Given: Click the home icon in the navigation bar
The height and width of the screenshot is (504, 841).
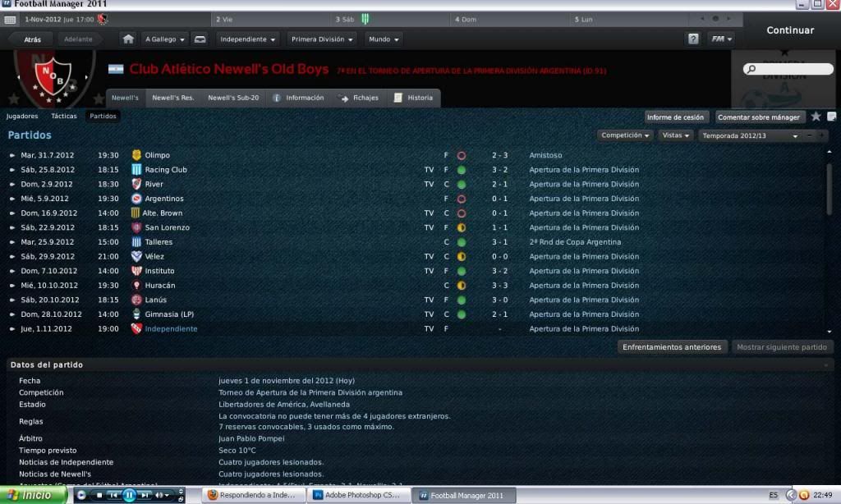Looking at the screenshot, I should click(128, 39).
